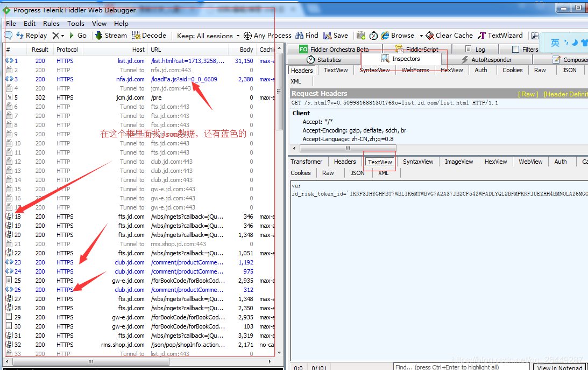
Task: Select the request XML tab
Action: tap(295, 81)
